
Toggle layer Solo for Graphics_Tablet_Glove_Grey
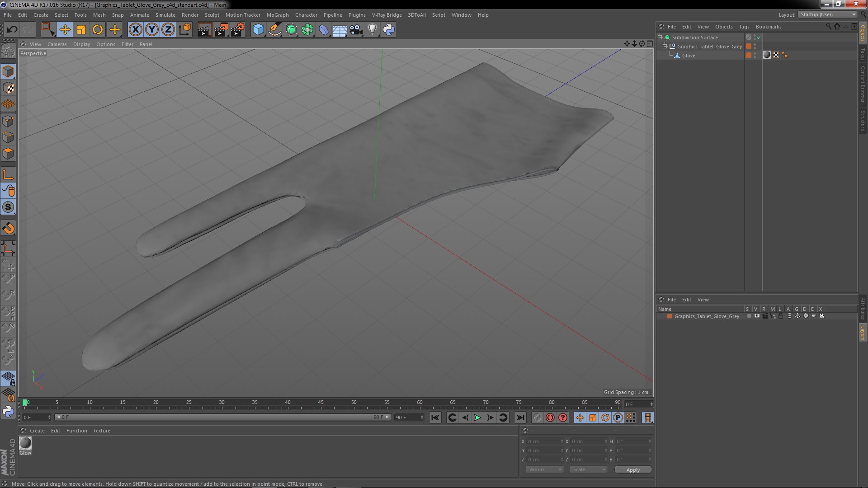749,316
